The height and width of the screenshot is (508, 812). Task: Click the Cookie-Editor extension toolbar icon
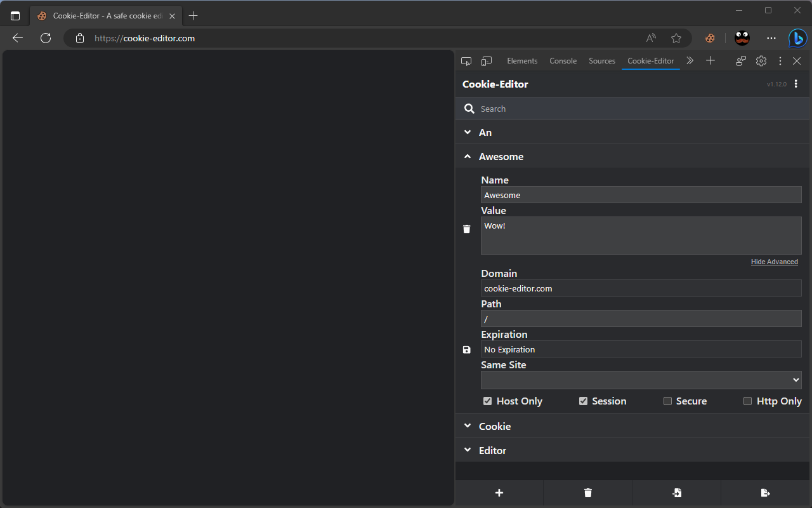click(710, 38)
